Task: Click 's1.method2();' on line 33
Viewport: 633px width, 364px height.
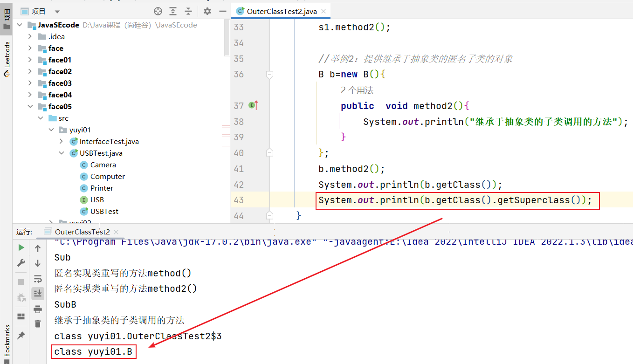Action: (x=354, y=27)
